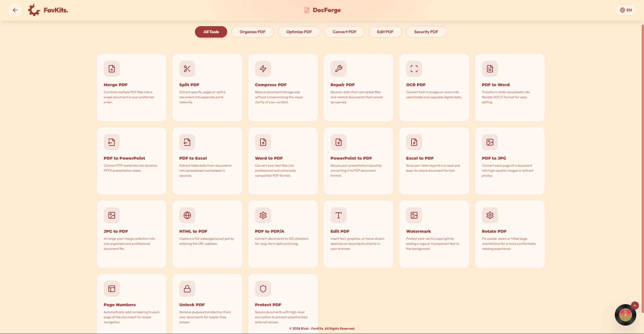644x334 pixels.
Task: Click the Split PDF scissors icon
Action: [x=187, y=69]
